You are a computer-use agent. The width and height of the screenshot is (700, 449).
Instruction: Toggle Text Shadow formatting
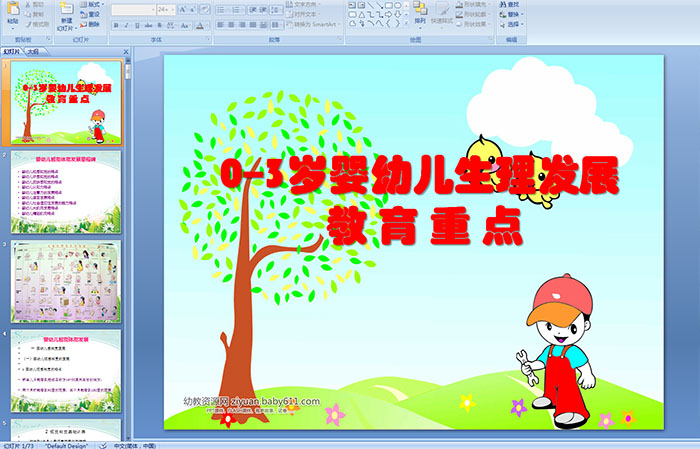(159, 25)
